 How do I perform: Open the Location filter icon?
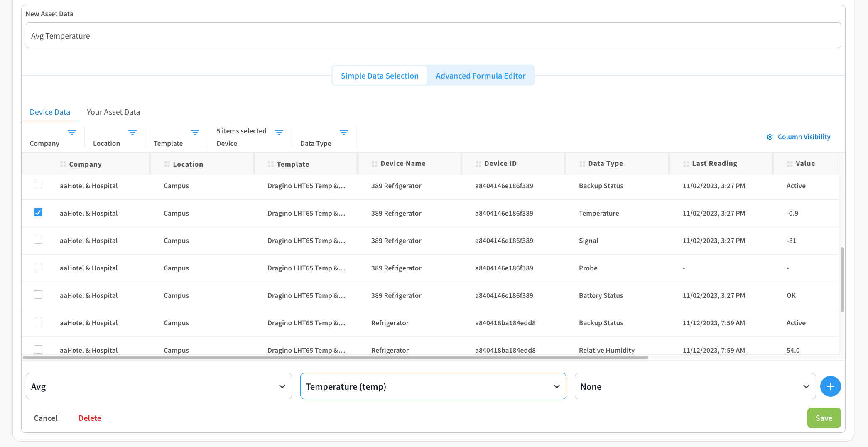[x=132, y=133]
